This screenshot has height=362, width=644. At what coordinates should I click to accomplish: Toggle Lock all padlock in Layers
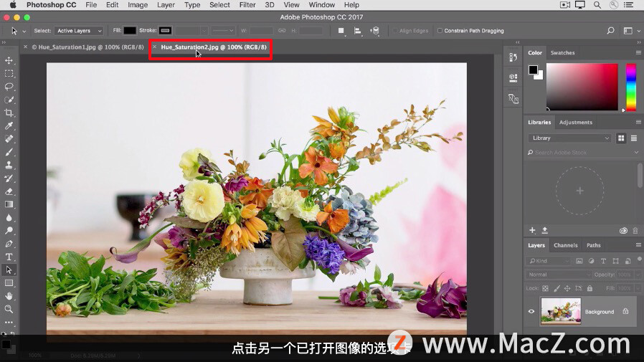(x=589, y=289)
